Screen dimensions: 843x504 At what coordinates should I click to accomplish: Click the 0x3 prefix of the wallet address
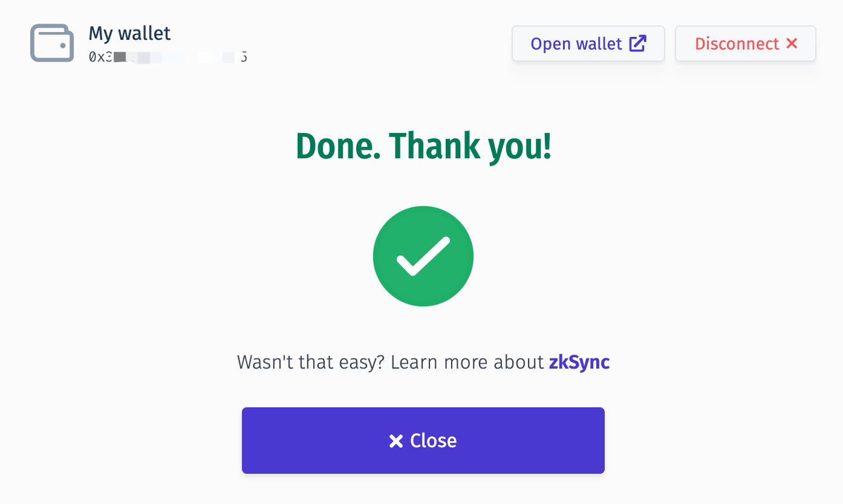point(98,58)
